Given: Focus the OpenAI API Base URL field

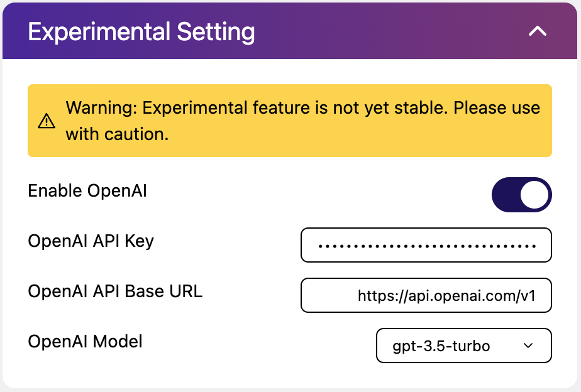Looking at the screenshot, I should tap(426, 295).
